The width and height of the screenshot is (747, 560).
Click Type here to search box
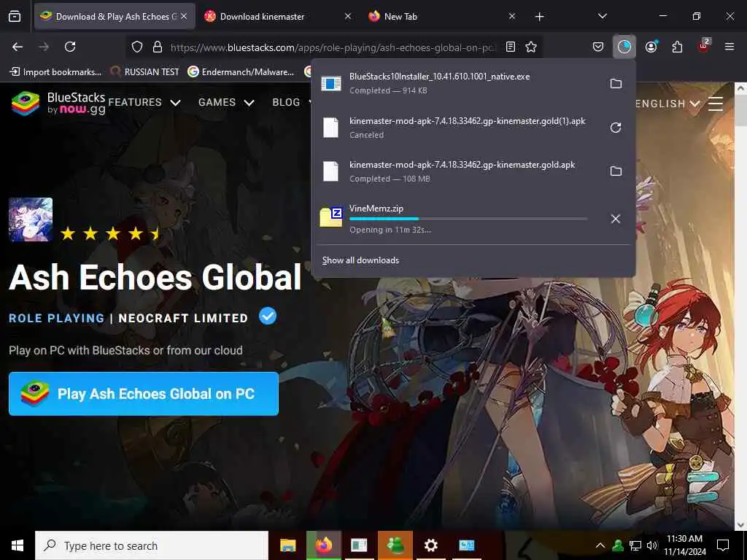(x=152, y=545)
